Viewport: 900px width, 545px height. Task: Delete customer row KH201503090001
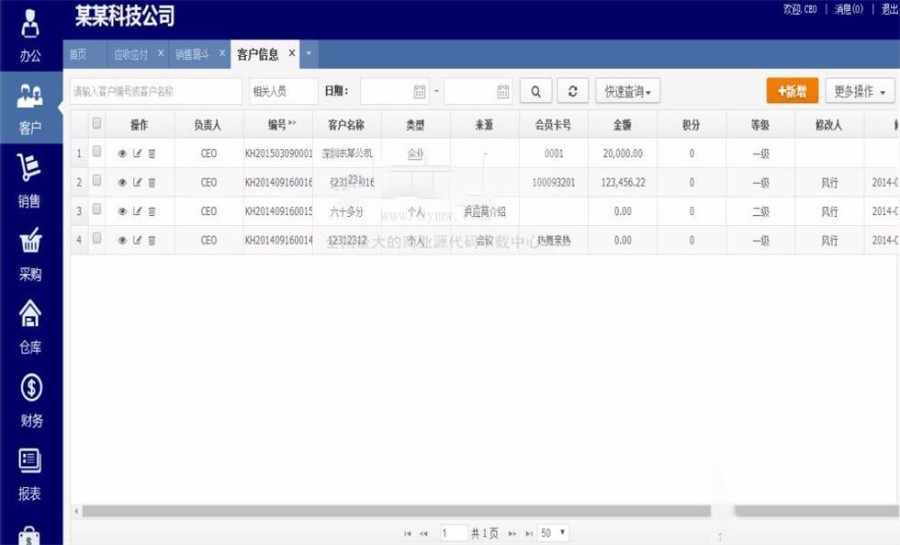point(152,153)
